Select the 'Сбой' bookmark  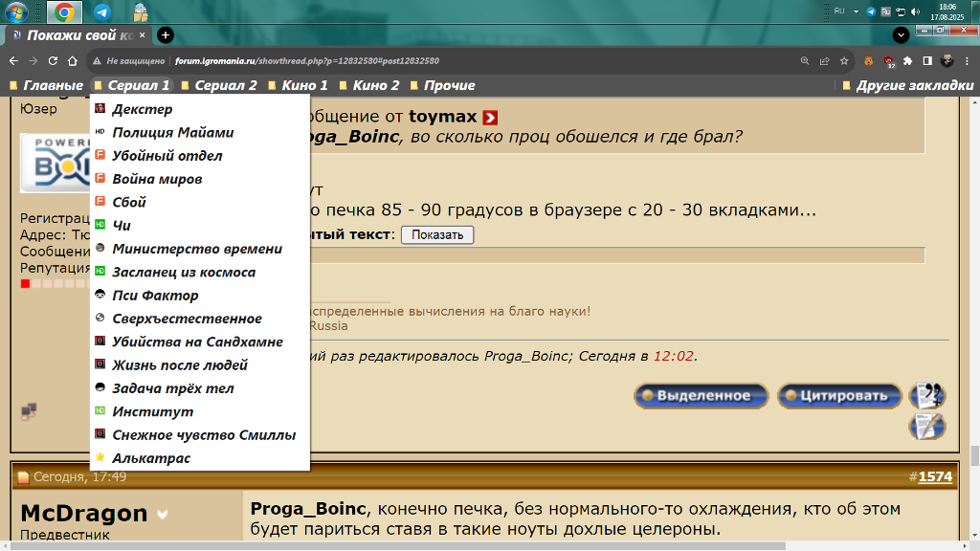coord(200,203)
